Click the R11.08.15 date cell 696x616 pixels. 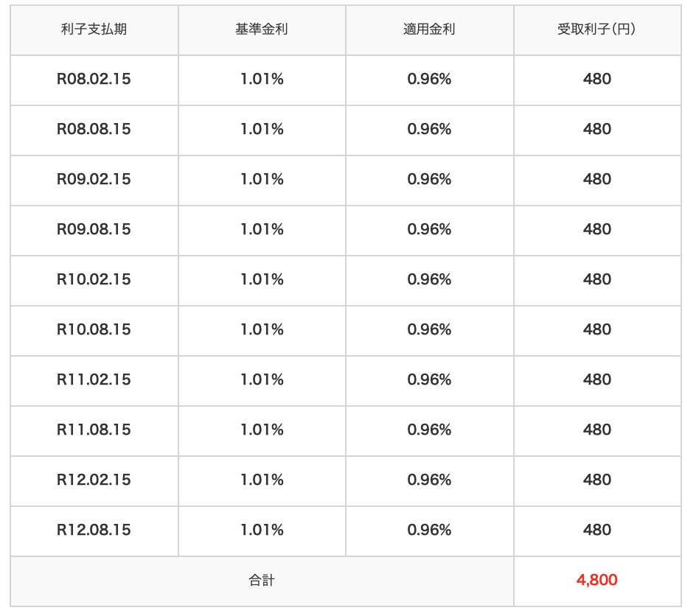tap(94, 430)
